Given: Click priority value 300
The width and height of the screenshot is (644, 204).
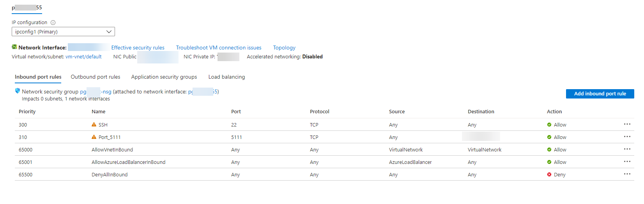Looking at the screenshot, I should click(x=23, y=125).
